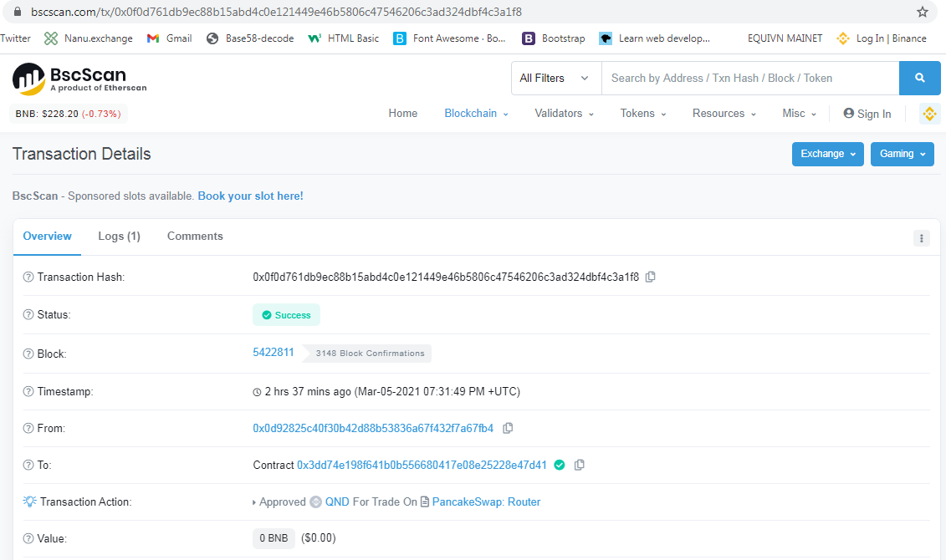Copy the transaction hash with the copy icon

pos(651,277)
